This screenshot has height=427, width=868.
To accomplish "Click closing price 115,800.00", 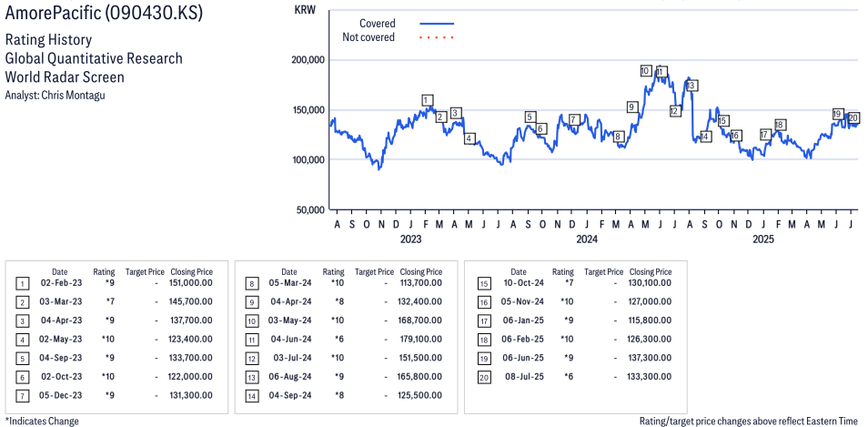I will (x=650, y=320).
